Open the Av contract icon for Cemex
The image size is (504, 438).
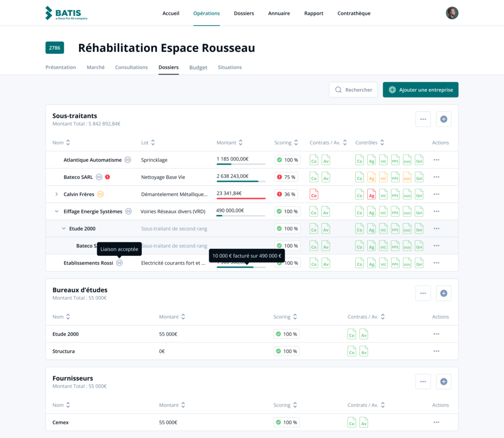click(364, 422)
